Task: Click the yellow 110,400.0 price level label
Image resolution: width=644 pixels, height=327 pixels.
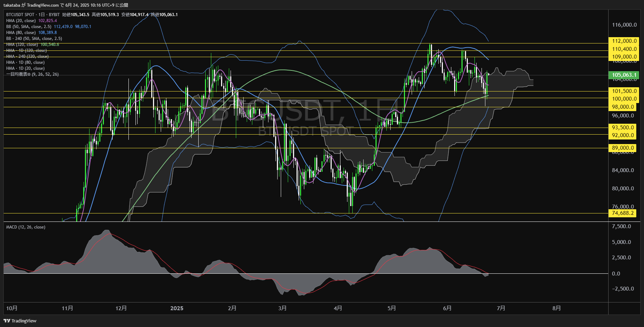Action: pos(624,49)
